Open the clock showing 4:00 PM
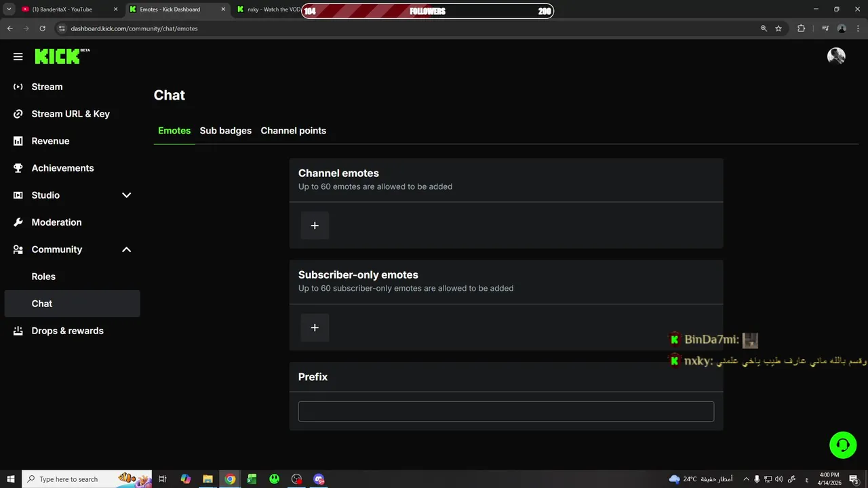 [x=829, y=479]
